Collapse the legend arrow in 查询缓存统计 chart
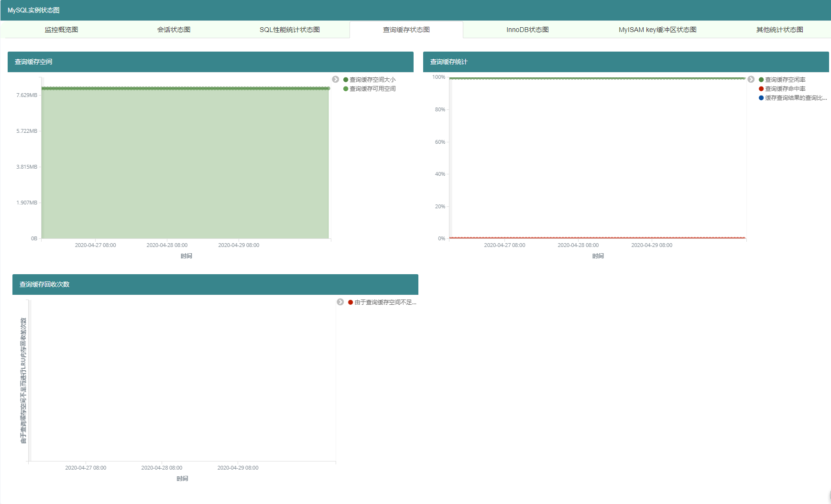The image size is (831, 504). 751,79
